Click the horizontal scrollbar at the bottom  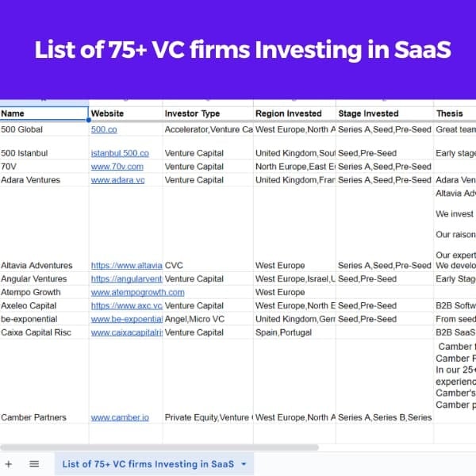159,447
